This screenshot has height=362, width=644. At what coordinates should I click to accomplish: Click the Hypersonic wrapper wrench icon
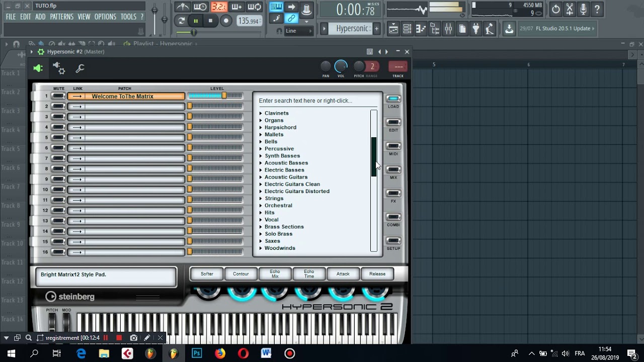coord(79,68)
